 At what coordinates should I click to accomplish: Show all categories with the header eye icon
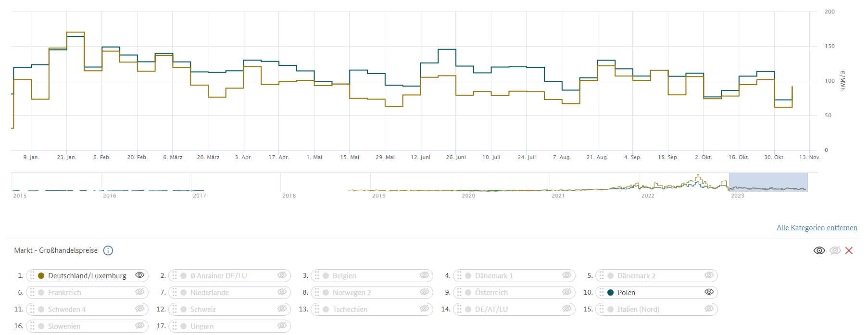(x=819, y=250)
